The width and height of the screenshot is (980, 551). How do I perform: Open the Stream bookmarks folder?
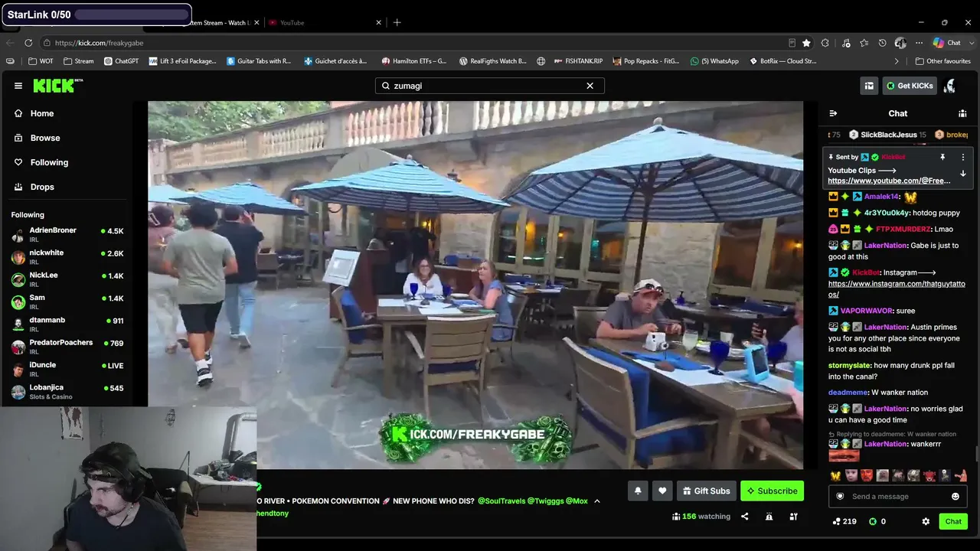click(78, 61)
